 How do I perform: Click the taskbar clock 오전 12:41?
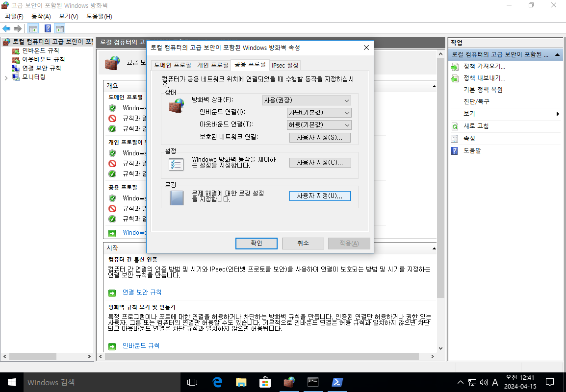point(520,382)
